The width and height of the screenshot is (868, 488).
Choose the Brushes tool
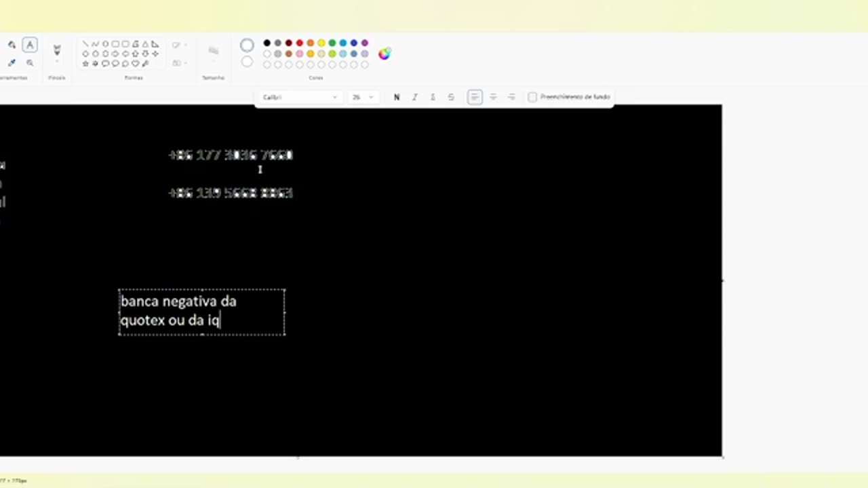click(57, 49)
